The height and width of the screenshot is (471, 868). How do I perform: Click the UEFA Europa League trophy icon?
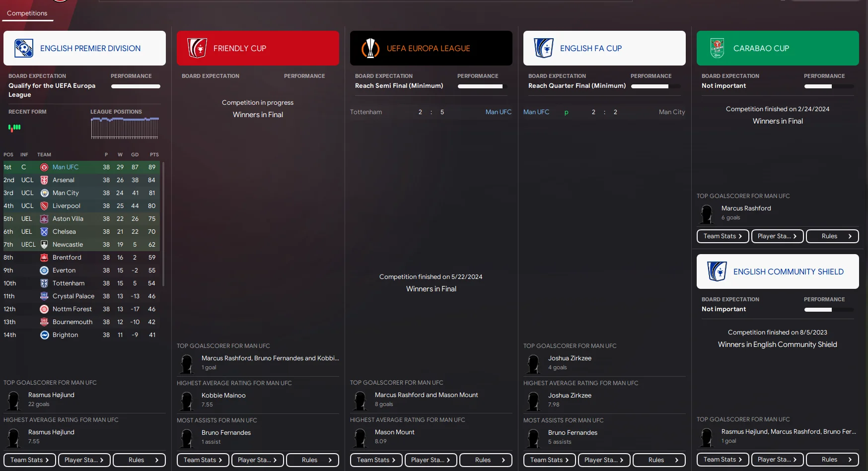[370, 48]
